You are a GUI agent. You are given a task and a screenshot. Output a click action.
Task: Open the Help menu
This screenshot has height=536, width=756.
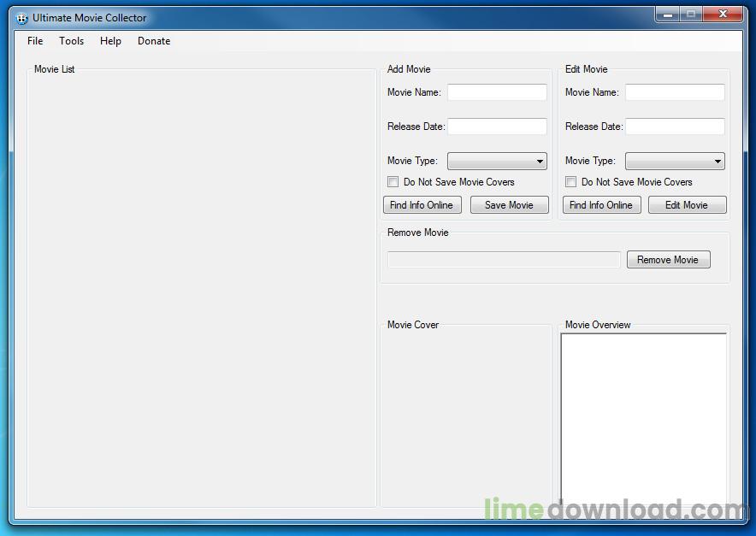pos(110,41)
